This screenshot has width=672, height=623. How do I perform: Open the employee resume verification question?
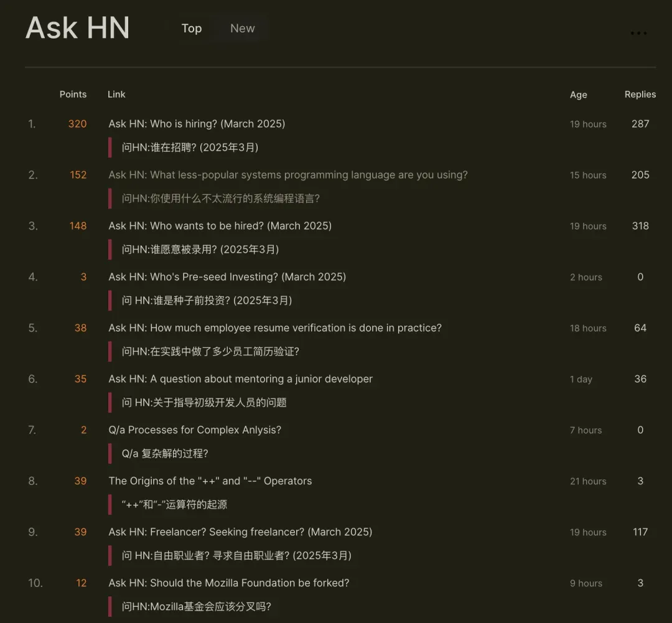(x=274, y=328)
